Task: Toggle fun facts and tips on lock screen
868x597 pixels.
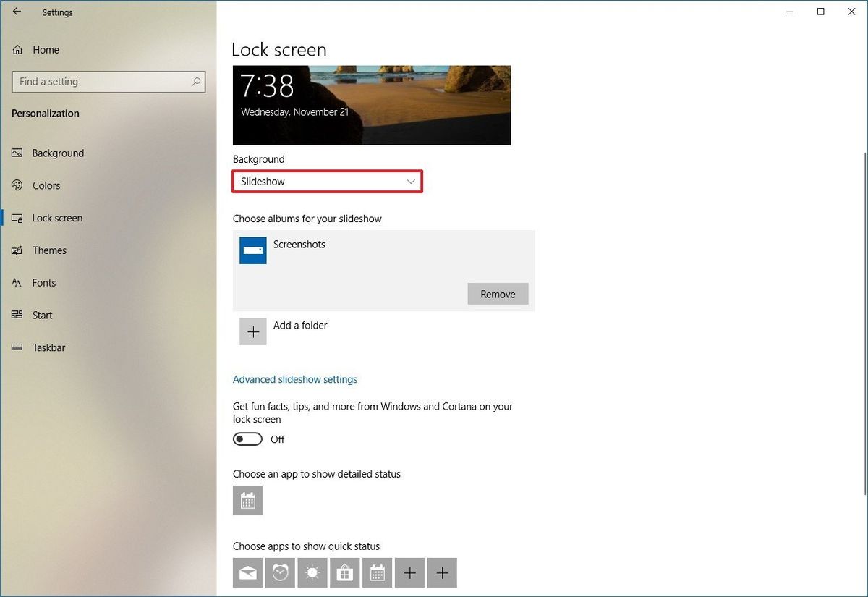Action: point(247,439)
